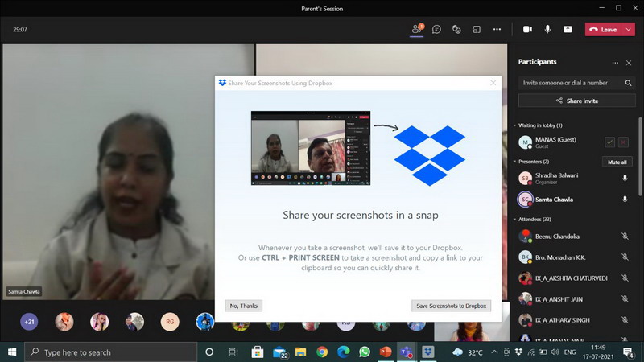This screenshot has height=362, width=644.
Task: Click the taskbar search box
Action: tap(111, 352)
